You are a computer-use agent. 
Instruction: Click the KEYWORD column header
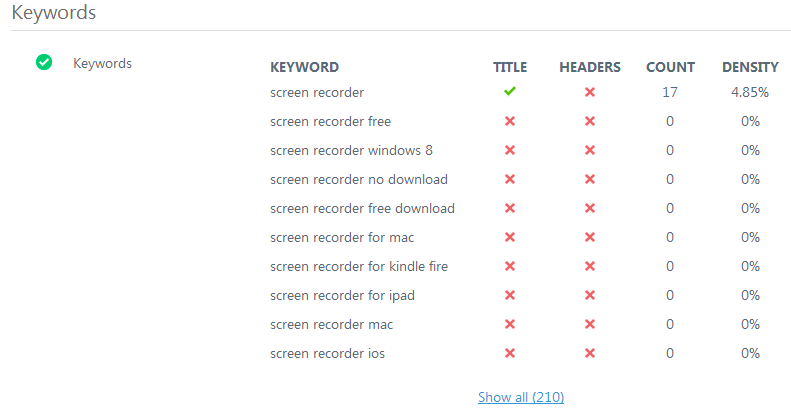(x=304, y=67)
